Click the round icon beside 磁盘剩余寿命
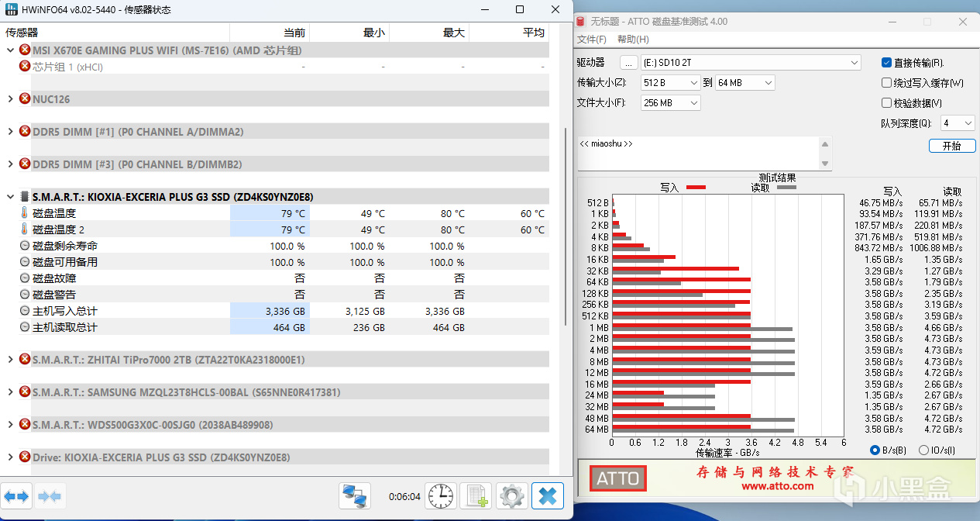Viewport: 980px width, 521px height. click(25, 246)
